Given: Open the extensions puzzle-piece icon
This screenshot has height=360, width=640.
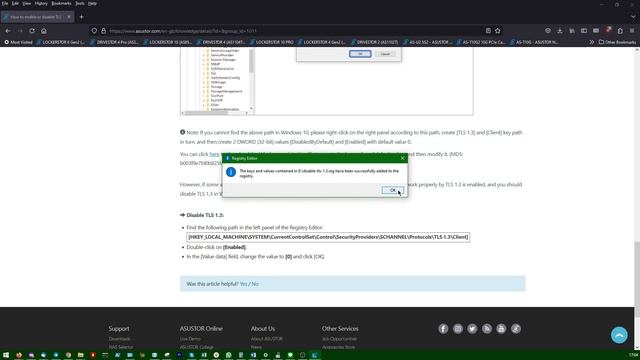Looking at the screenshot, I should click(620, 31).
